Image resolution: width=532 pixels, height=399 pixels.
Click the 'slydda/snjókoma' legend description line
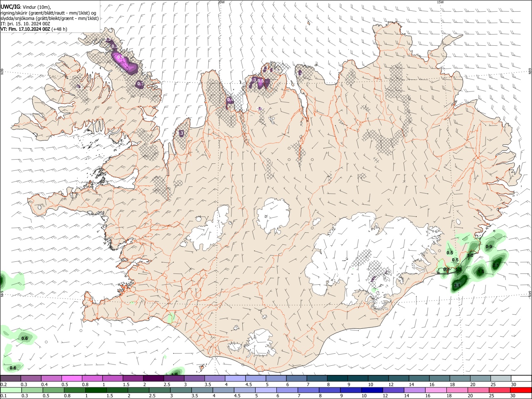[x=49, y=18]
